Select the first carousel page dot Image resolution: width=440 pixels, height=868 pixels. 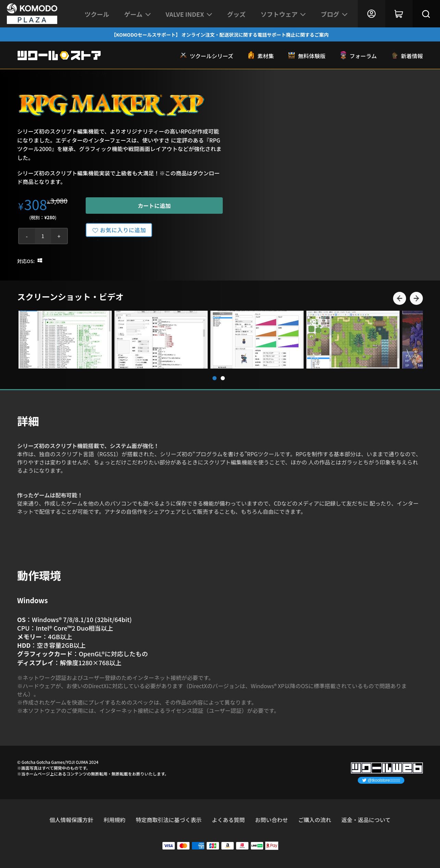pyautogui.click(x=215, y=378)
